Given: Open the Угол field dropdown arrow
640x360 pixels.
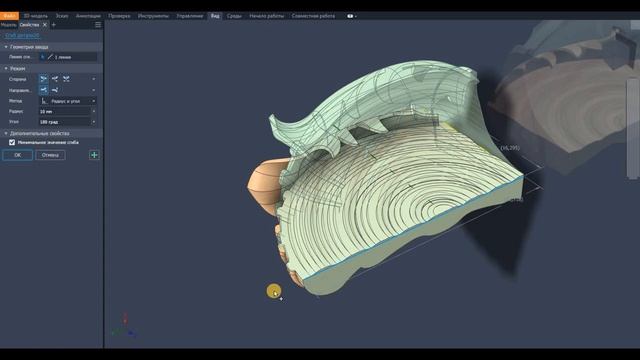Looking at the screenshot, I should [x=94, y=122].
